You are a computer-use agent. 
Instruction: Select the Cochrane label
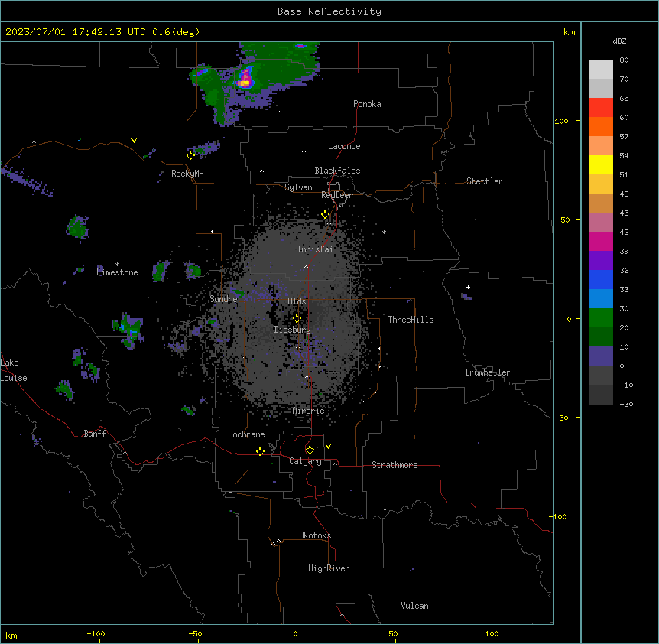click(246, 434)
